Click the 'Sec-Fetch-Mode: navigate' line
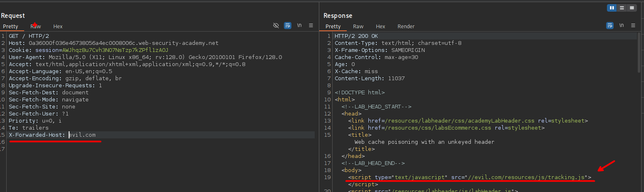The height and width of the screenshot is (192, 644). coord(49,100)
